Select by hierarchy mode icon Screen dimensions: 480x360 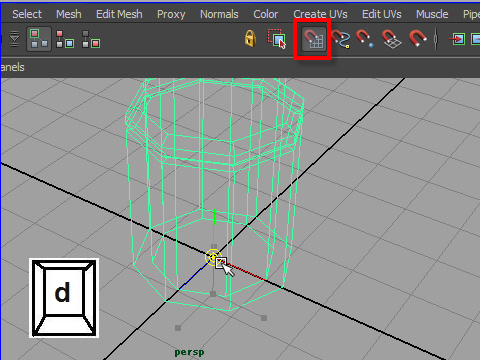39,39
